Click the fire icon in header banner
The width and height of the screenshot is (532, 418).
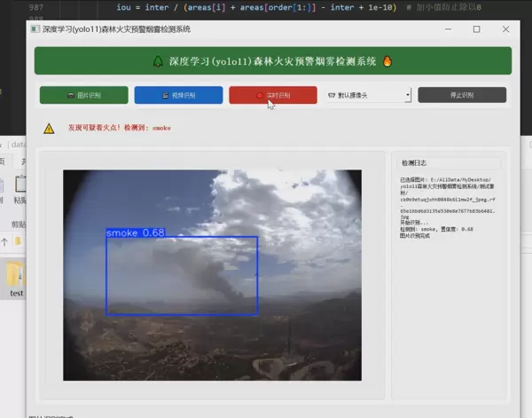(387, 61)
